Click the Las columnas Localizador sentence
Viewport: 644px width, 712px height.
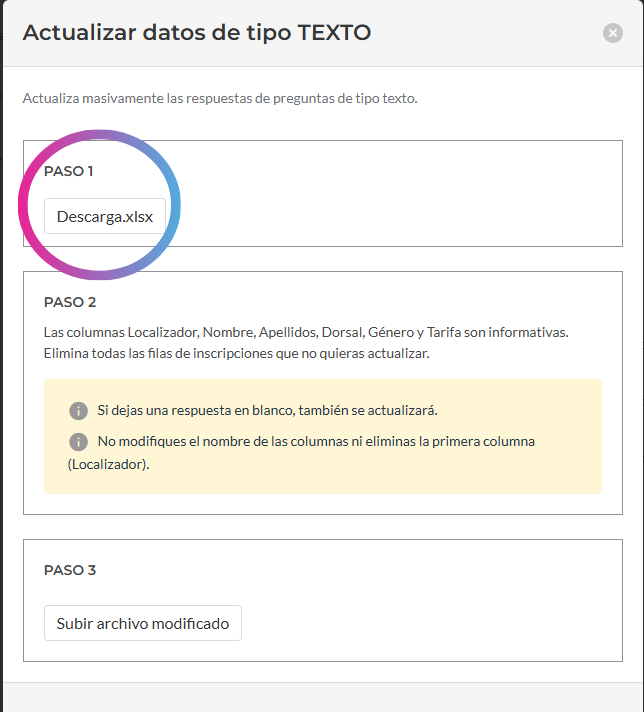point(306,332)
